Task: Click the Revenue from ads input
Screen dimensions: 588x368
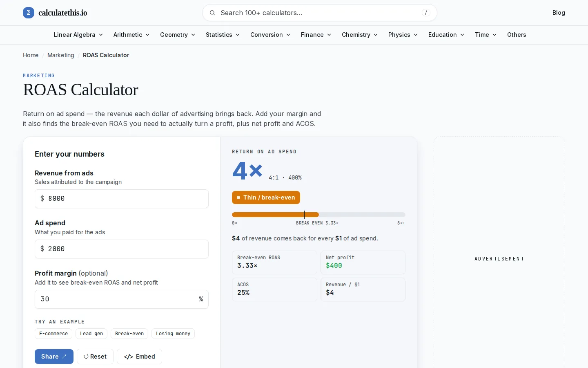Action: pyautogui.click(x=122, y=199)
